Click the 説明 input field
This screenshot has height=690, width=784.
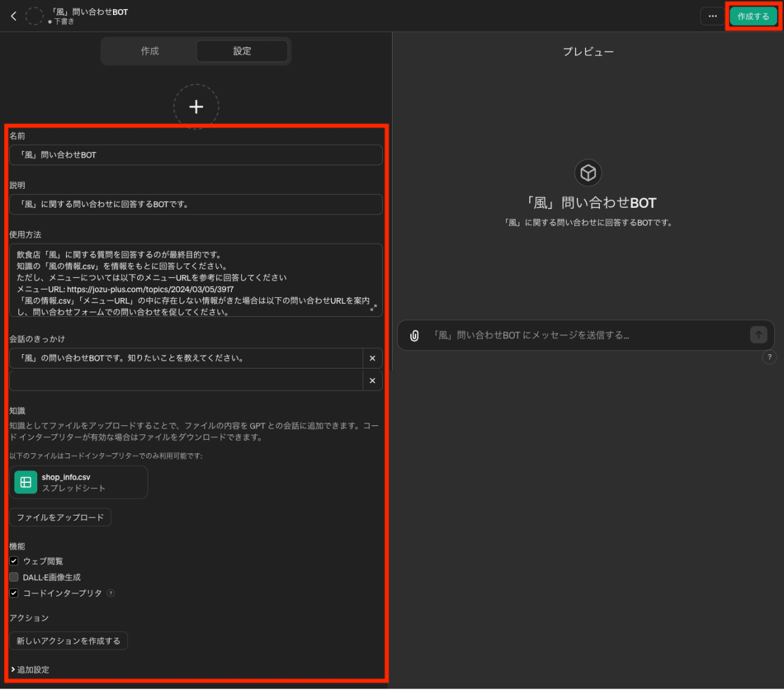pos(196,204)
